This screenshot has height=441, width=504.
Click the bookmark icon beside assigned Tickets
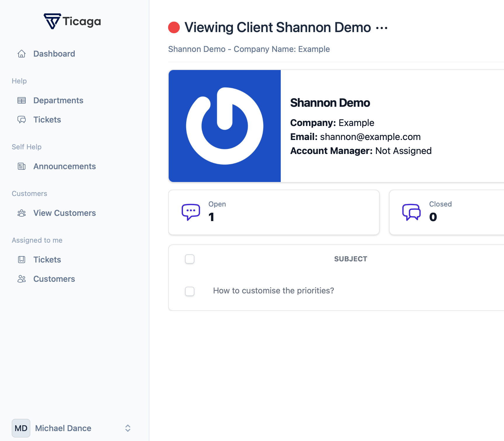pos(22,260)
